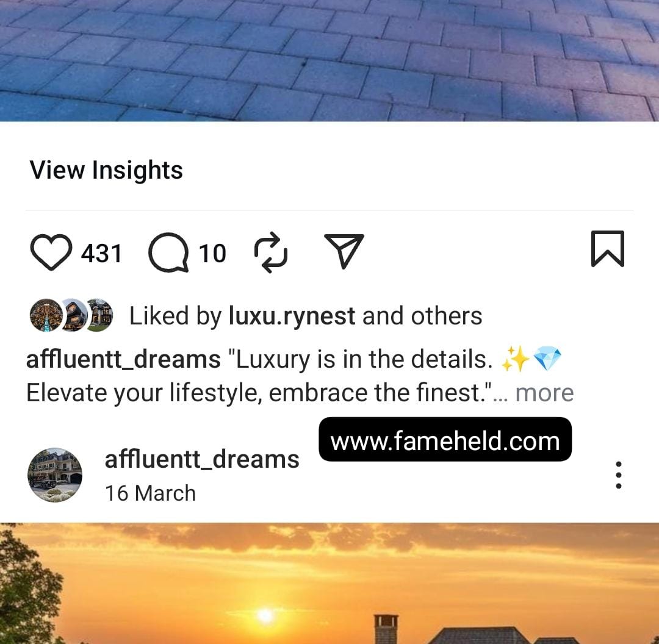Open comments via speech bubble icon
Screen dimensions: 659x644
coord(168,252)
